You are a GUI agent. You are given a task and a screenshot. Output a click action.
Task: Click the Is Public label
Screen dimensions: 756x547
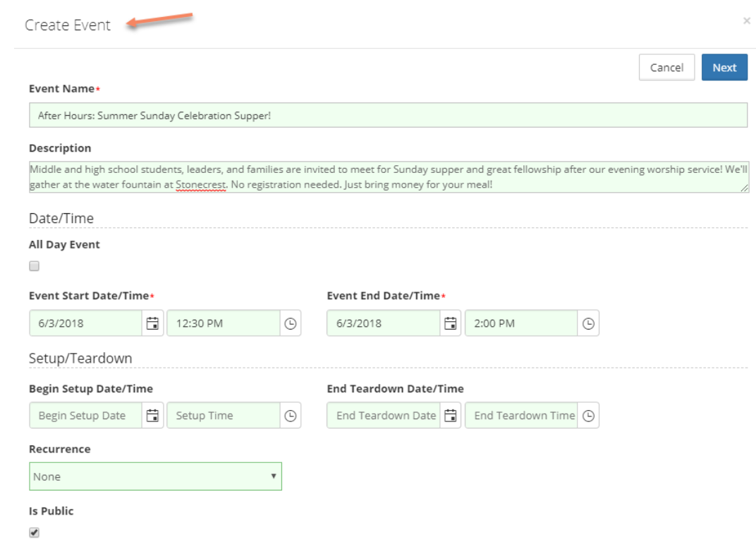click(x=51, y=511)
